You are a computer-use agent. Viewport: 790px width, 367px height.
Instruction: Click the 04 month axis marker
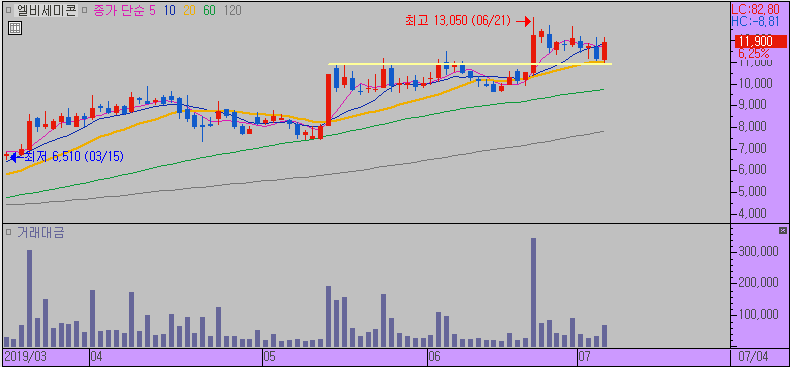click(96, 357)
